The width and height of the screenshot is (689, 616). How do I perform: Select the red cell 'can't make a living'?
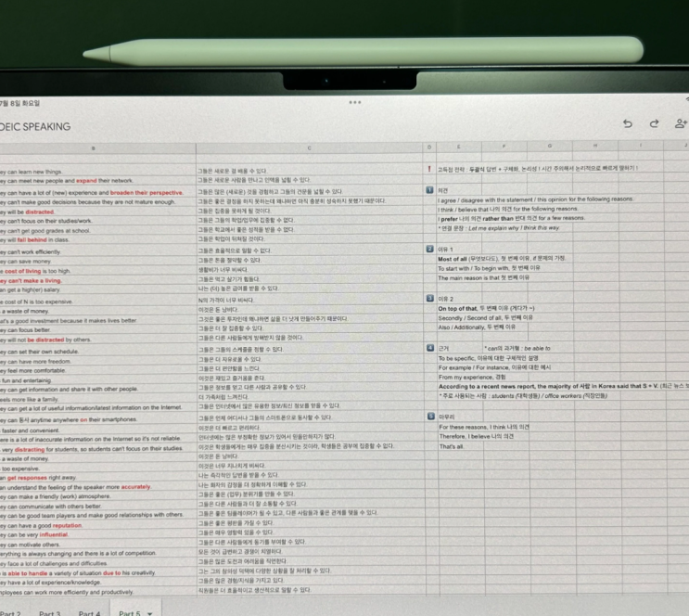pos(98,280)
